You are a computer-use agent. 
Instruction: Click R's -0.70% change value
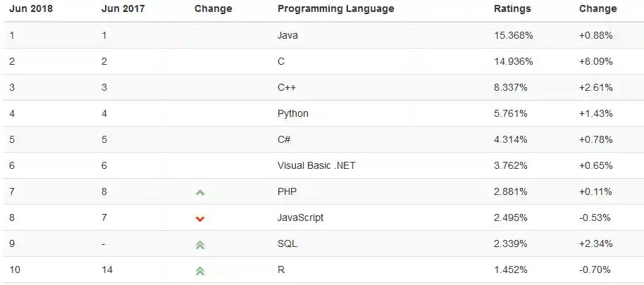[595, 270]
